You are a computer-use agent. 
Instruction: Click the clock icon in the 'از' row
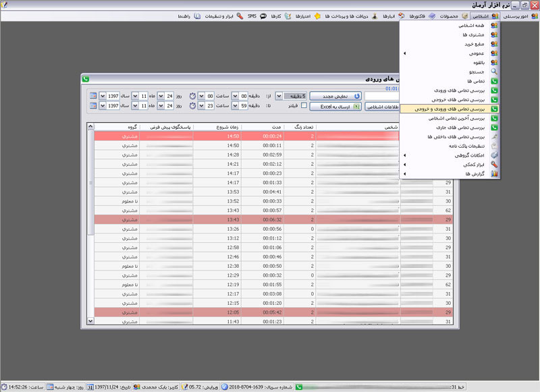pyautogui.click(x=192, y=96)
